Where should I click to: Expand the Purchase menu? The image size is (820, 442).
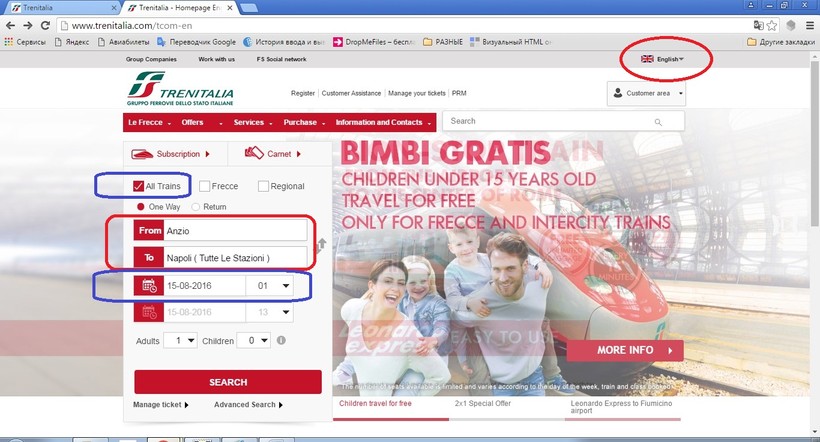[304, 122]
